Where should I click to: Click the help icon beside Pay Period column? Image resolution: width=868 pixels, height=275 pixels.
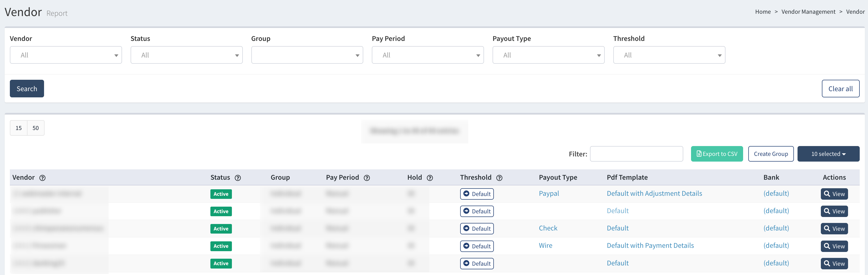tap(367, 178)
